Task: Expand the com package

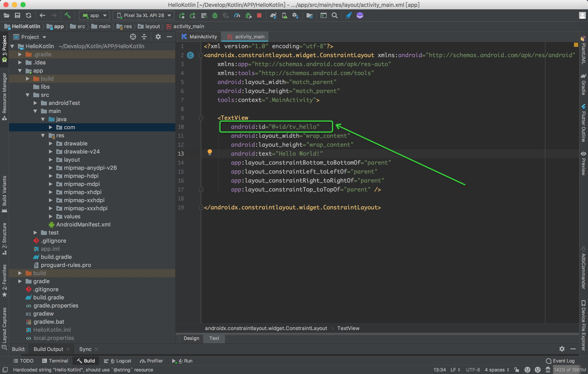Action: (x=51, y=127)
